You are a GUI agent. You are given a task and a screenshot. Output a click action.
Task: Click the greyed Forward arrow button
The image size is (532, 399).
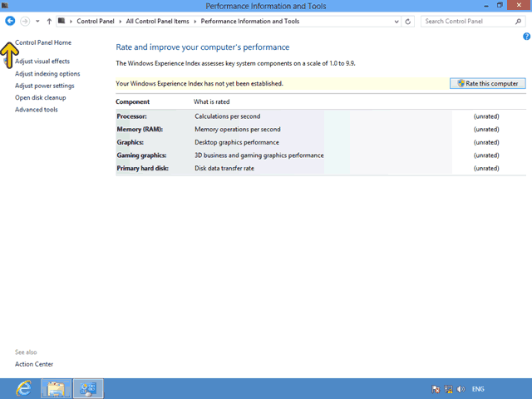pyautogui.click(x=25, y=21)
